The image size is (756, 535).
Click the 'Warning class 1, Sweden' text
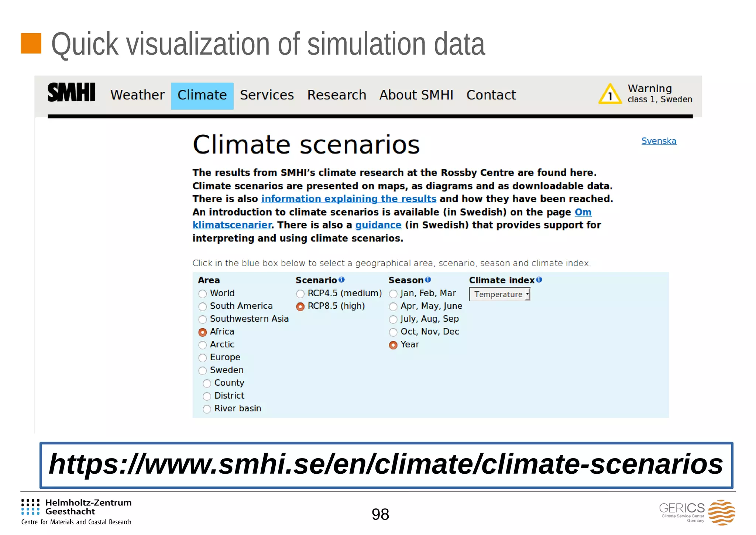pyautogui.click(x=660, y=94)
